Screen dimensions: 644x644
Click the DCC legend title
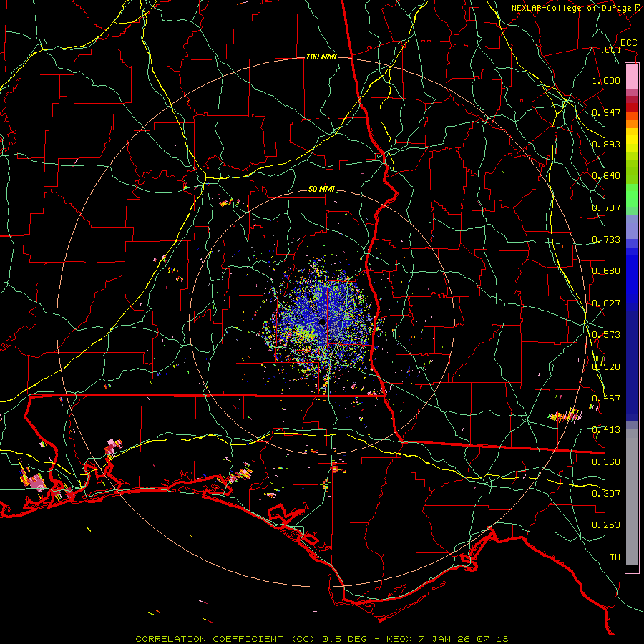[628, 43]
